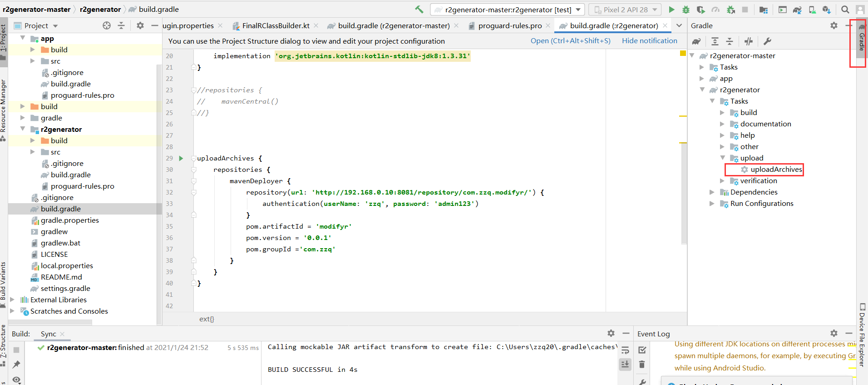The image size is (868, 385).
Task: Click the ext{} breadcrumb below the editor
Action: point(207,319)
